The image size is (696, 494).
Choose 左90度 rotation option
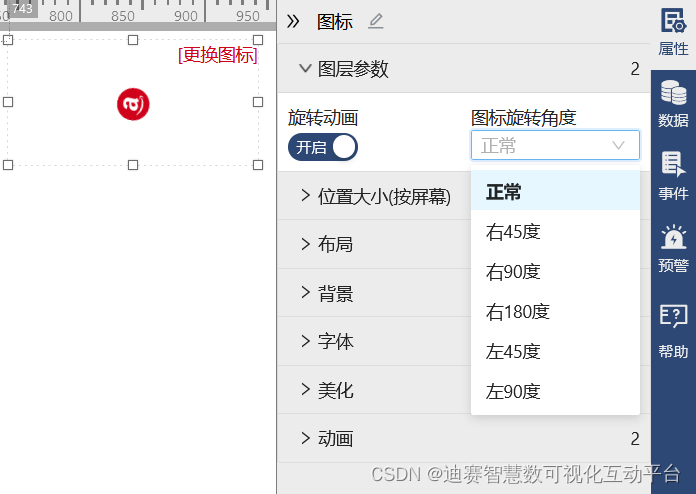(x=555, y=392)
